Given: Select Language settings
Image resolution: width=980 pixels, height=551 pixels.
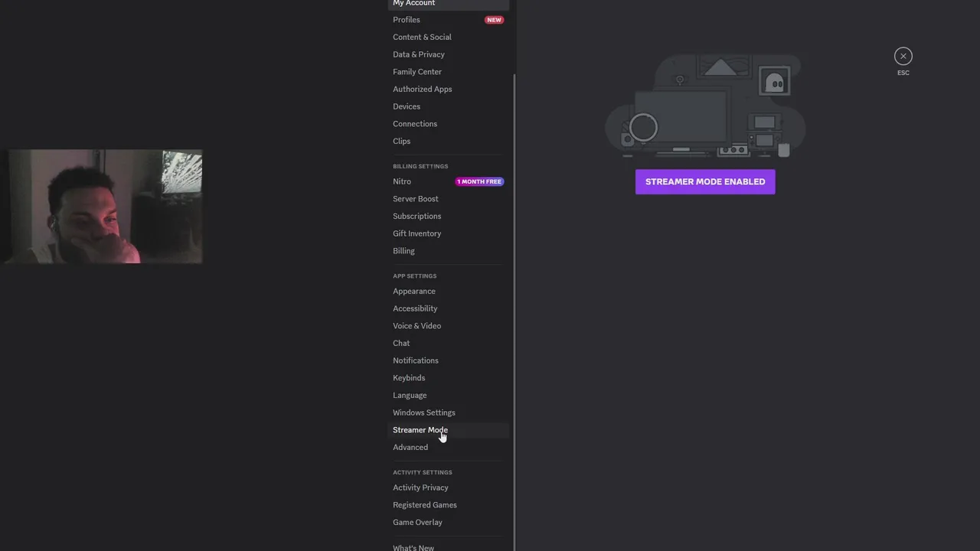Looking at the screenshot, I should point(448,395).
